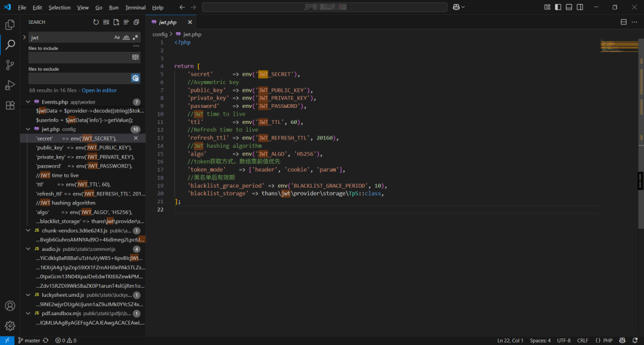Open the Terminal menu
644x345 pixels.
[135, 8]
